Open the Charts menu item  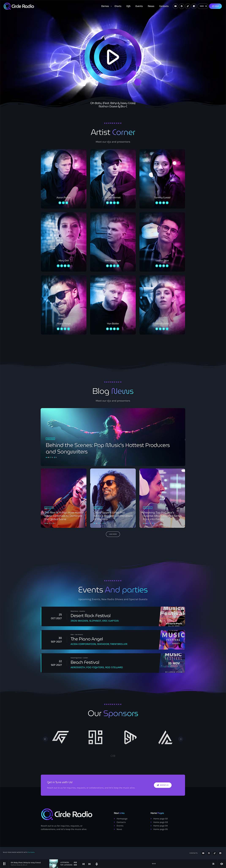[118, 6]
